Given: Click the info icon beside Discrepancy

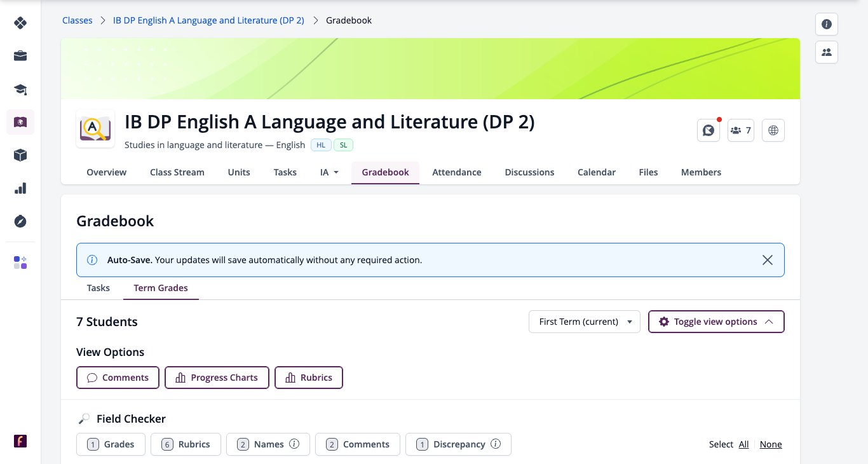Looking at the screenshot, I should (496, 444).
